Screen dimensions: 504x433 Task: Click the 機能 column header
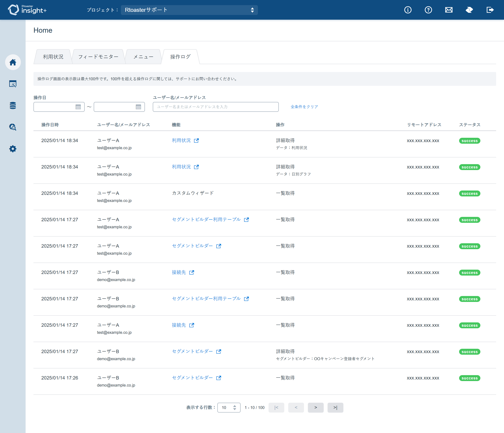[176, 125]
